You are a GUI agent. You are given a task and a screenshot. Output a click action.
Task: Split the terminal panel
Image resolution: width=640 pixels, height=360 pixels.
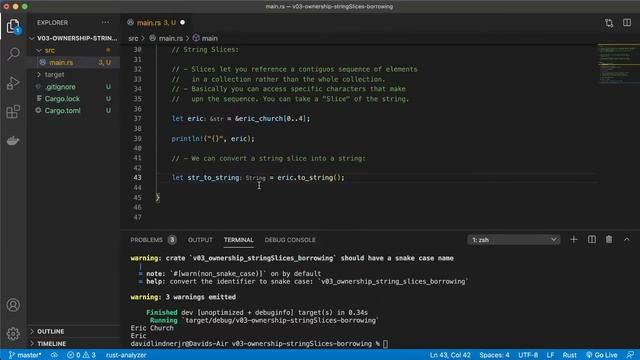(591, 240)
